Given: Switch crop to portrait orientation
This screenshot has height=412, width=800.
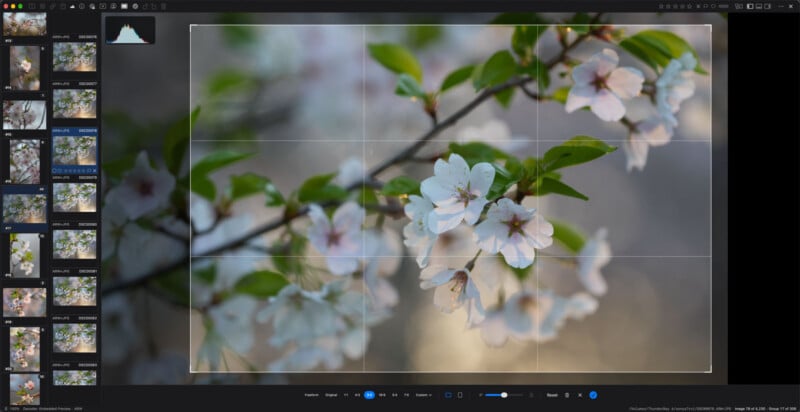Looking at the screenshot, I should tap(460, 395).
